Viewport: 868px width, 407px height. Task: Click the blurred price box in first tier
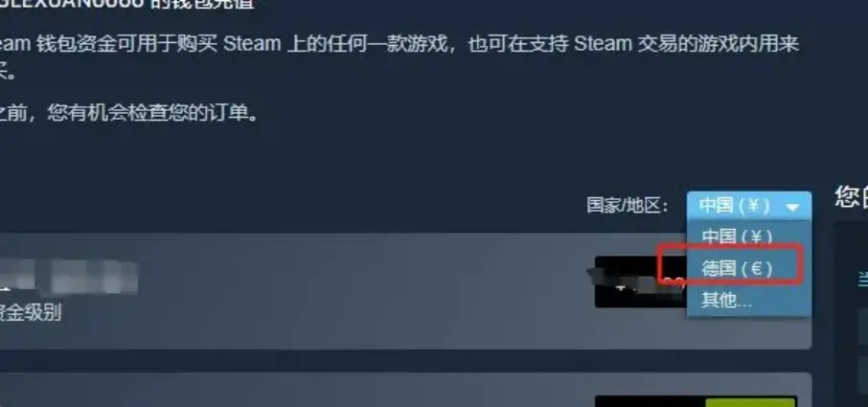pyautogui.click(x=641, y=282)
